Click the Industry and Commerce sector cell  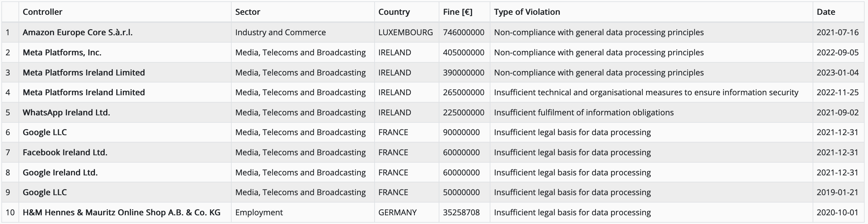click(280, 32)
